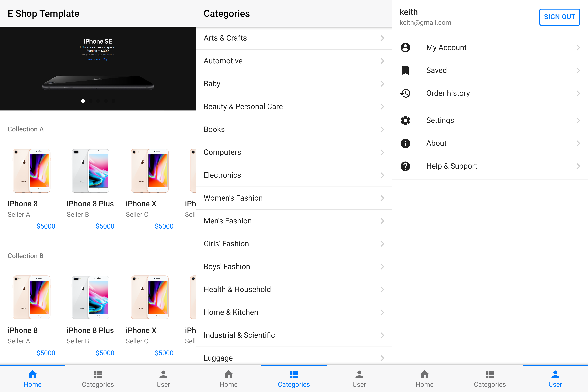Viewport: 588px width, 392px height.
Task: Expand Beauty & Personal Care chevron
Action: click(x=382, y=107)
